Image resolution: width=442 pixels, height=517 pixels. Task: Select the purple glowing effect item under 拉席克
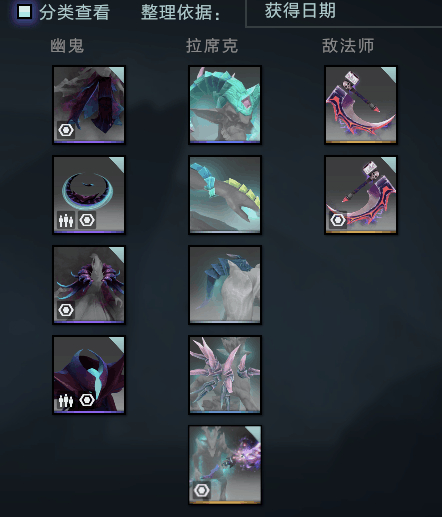pyautogui.click(x=225, y=465)
